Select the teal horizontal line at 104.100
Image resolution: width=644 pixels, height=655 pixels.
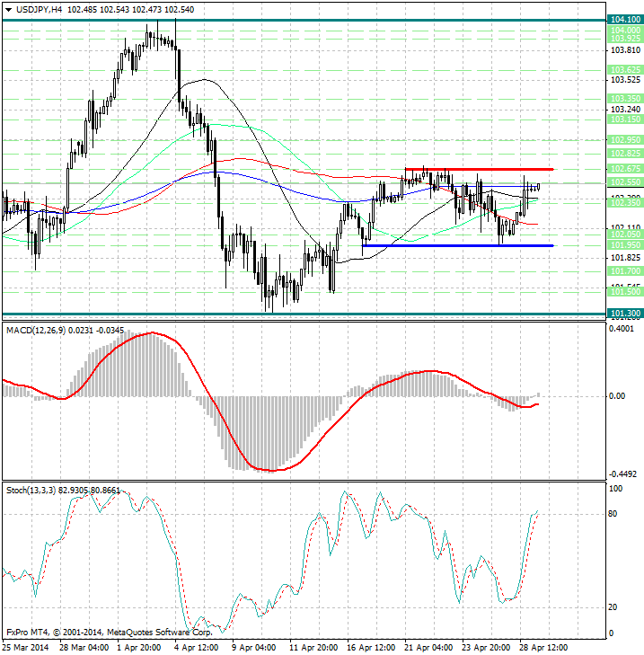(304, 20)
